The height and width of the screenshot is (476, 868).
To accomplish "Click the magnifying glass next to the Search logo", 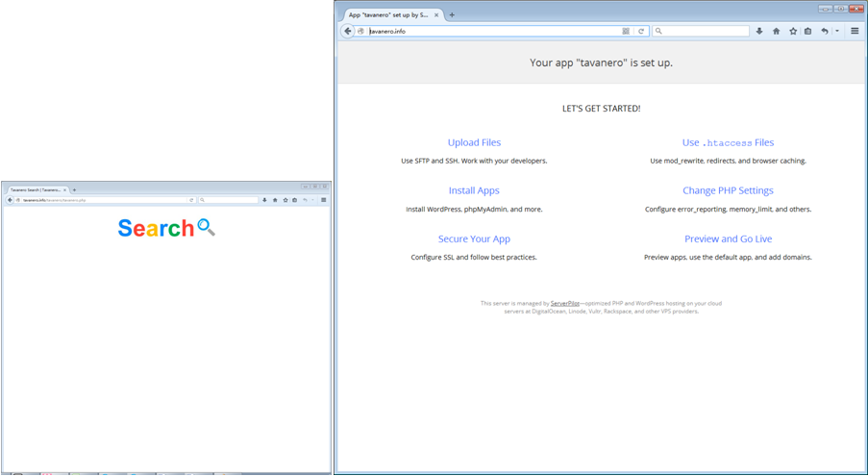I will click(x=206, y=227).
